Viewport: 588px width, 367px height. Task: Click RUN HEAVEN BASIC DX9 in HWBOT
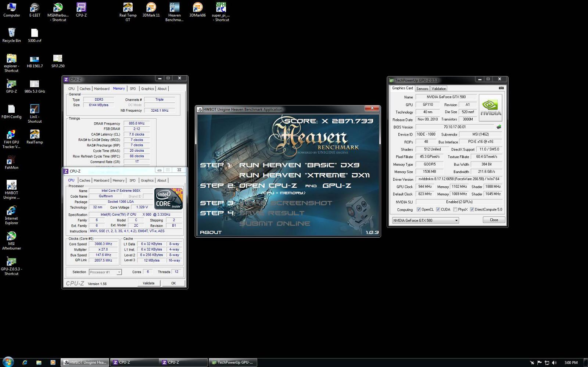(299, 165)
